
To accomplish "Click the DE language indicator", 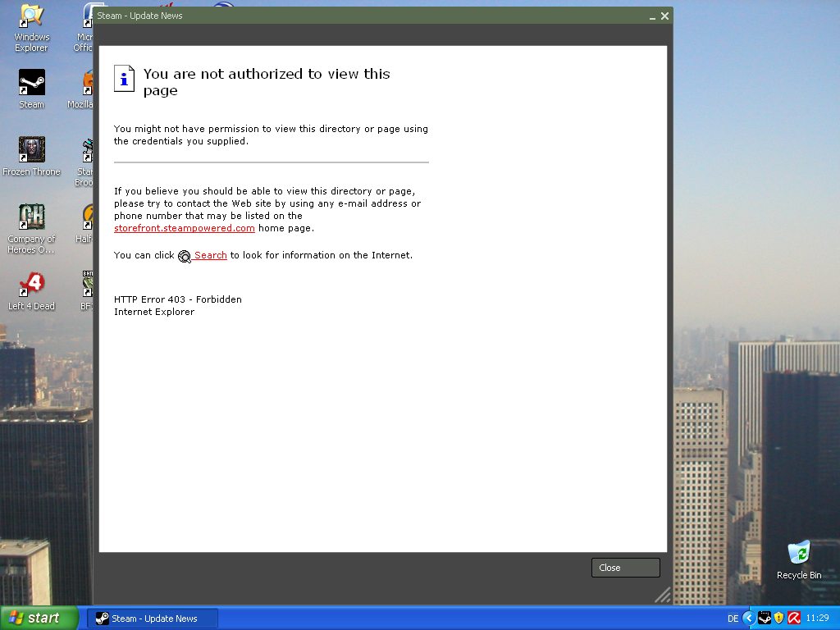I will 733,619.
